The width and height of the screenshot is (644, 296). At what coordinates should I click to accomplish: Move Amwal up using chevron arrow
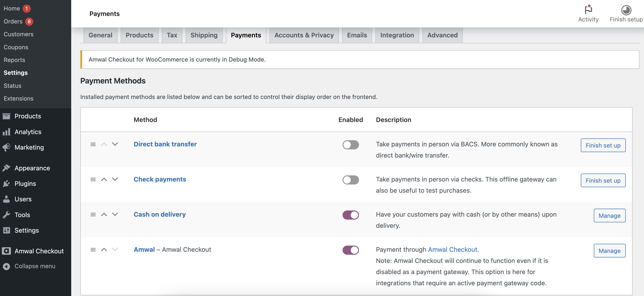coord(104,249)
